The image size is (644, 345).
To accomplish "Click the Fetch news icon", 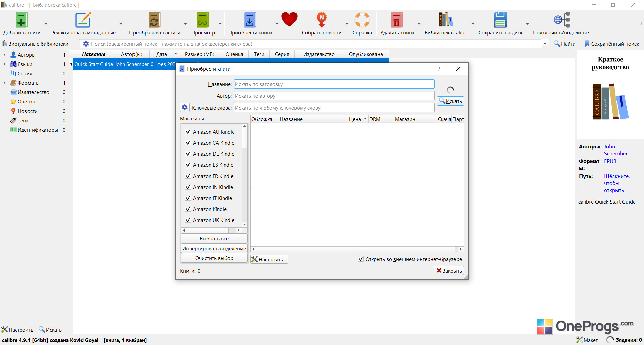I will [x=322, y=20].
